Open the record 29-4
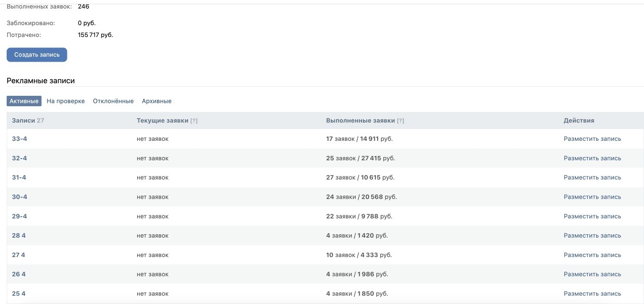The width and height of the screenshot is (644, 304). pyautogui.click(x=19, y=216)
